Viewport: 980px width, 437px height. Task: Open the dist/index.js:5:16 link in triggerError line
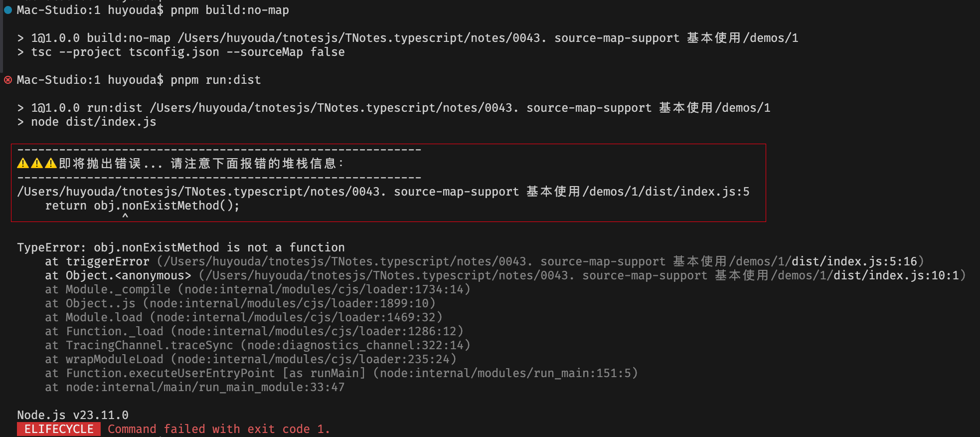pyautogui.click(x=854, y=261)
